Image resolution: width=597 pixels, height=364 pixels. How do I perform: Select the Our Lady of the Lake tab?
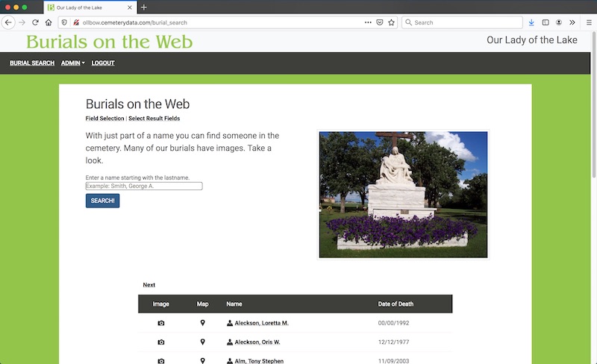click(90, 7)
